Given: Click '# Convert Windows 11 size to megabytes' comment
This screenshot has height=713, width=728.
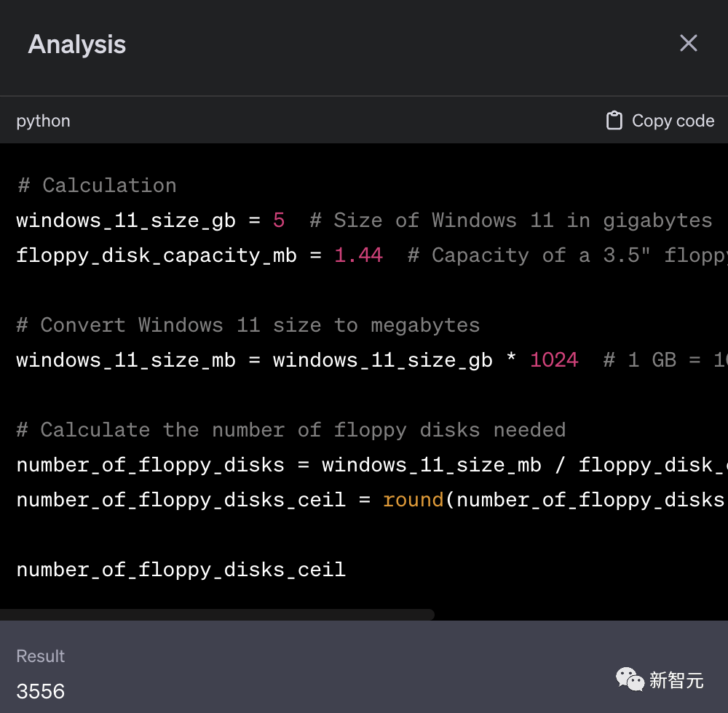Looking at the screenshot, I should click(x=248, y=326).
